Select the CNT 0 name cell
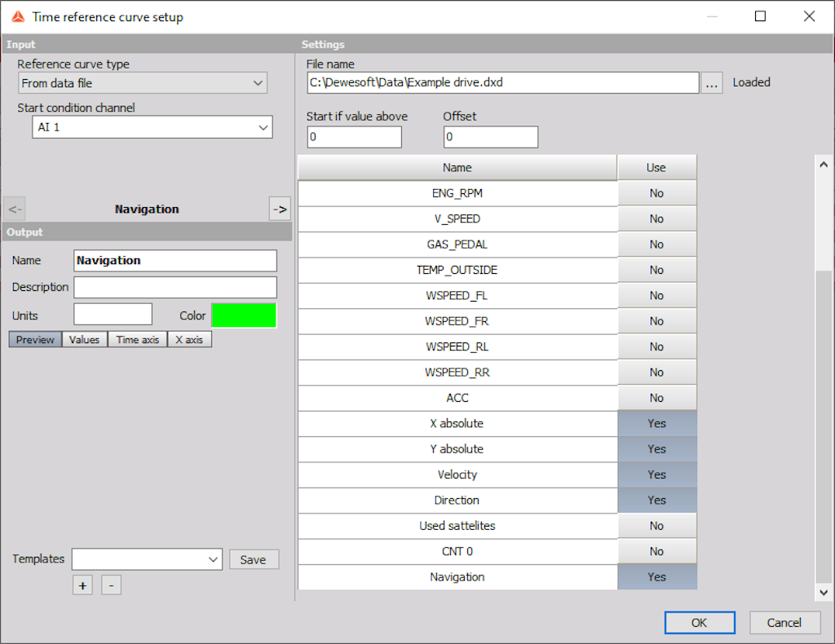835x644 pixels. click(457, 551)
